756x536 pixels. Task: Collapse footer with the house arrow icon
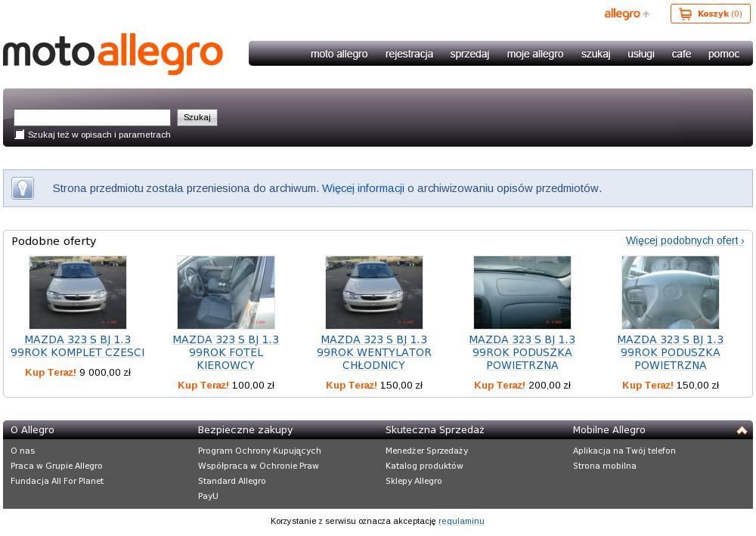742,430
